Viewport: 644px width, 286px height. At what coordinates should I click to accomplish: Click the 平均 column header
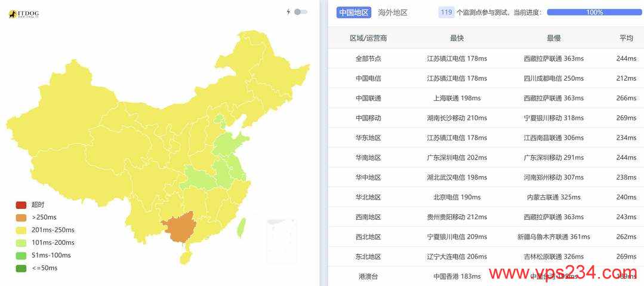point(626,38)
